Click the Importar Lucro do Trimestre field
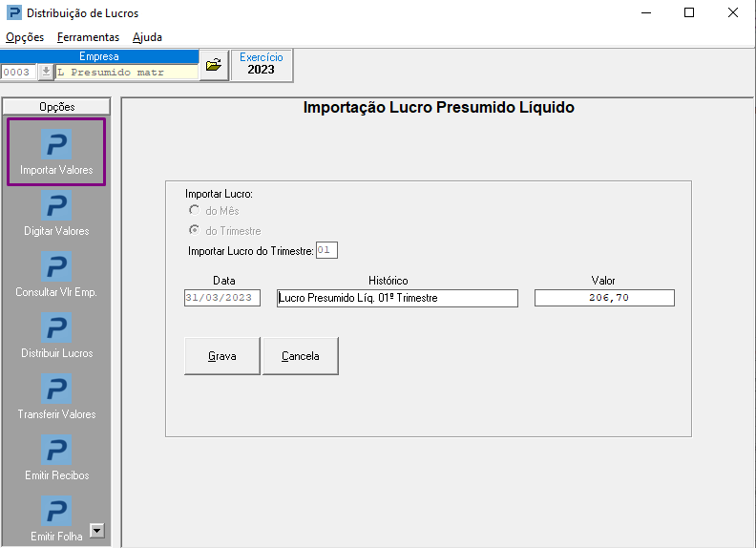This screenshot has width=756, height=548. point(326,250)
